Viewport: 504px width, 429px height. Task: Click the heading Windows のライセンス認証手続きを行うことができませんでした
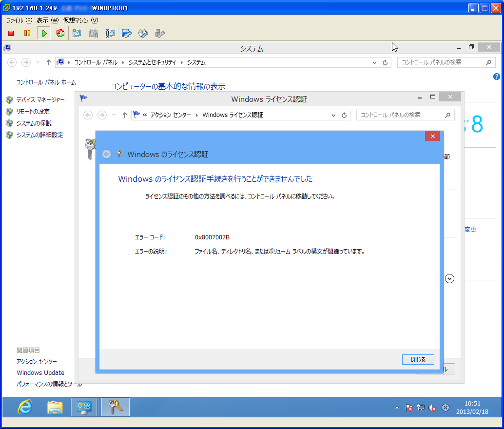click(215, 179)
